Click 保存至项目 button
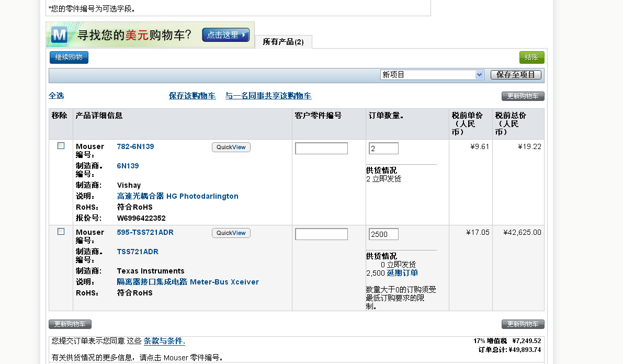 tap(516, 75)
